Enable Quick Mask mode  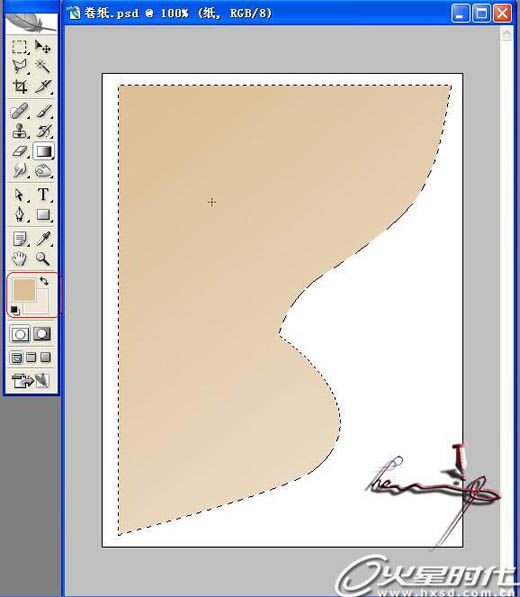coord(42,334)
